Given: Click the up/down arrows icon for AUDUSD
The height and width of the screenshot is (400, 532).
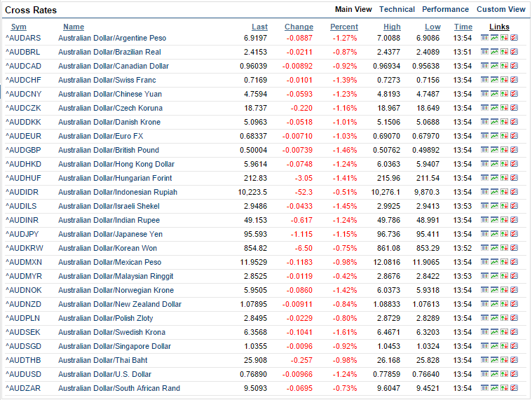Looking at the screenshot, I should coord(504,374).
